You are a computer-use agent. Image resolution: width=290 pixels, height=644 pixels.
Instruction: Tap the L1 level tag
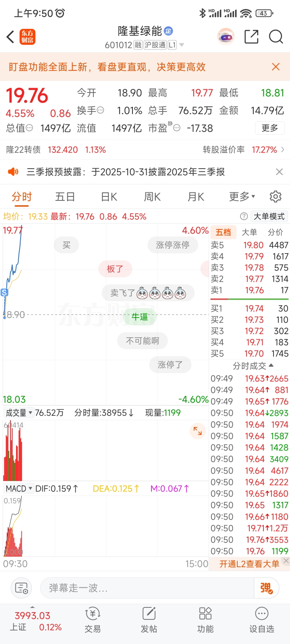click(x=172, y=45)
